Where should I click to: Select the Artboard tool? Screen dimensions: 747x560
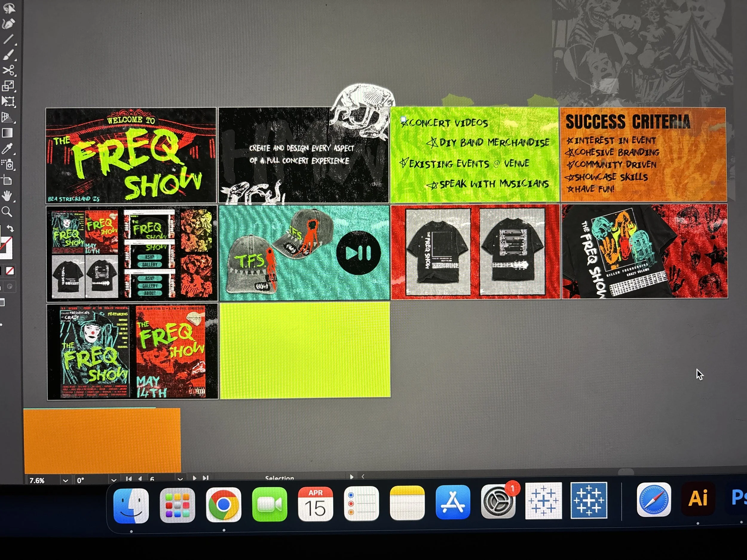[7, 180]
